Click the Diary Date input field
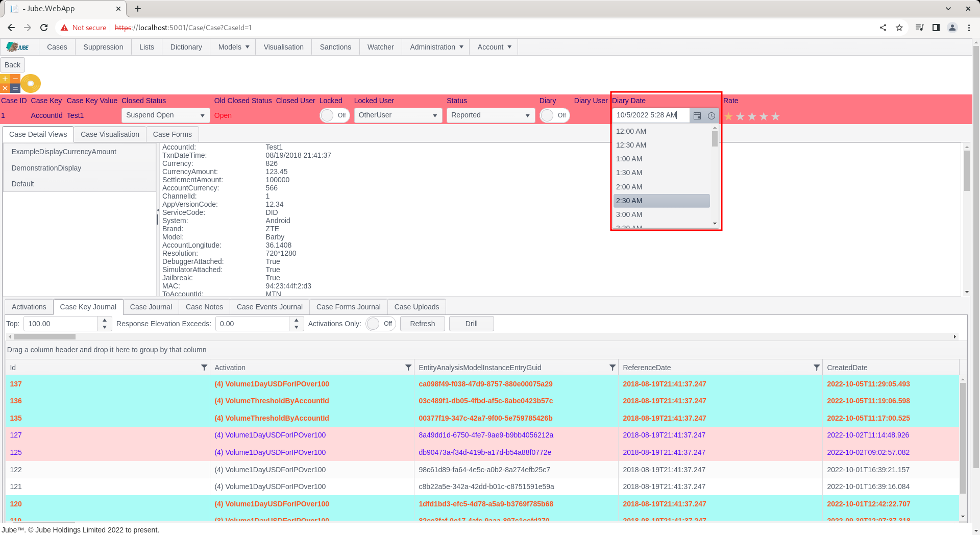This screenshot has width=980, height=535. point(651,115)
